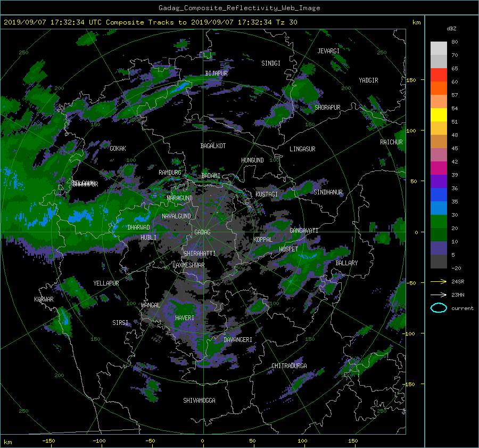
Task: Select the magenta 42 dBZ color swatch
Action: coord(439,168)
